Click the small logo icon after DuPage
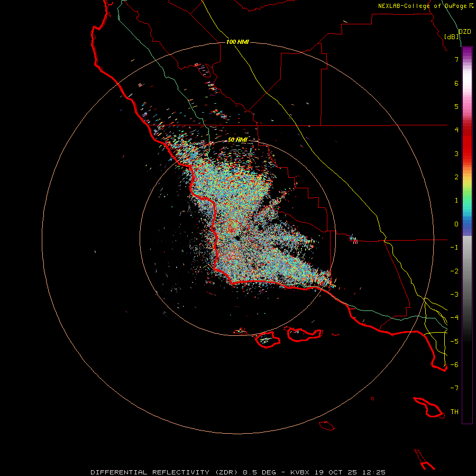 pos(471,5)
